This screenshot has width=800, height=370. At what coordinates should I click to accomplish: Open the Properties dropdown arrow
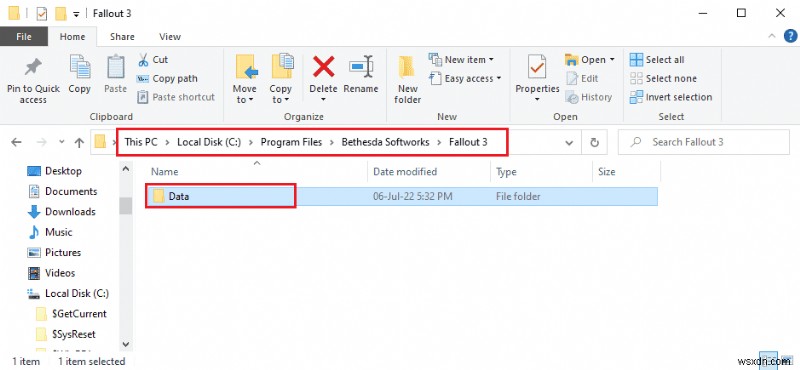pos(537,100)
